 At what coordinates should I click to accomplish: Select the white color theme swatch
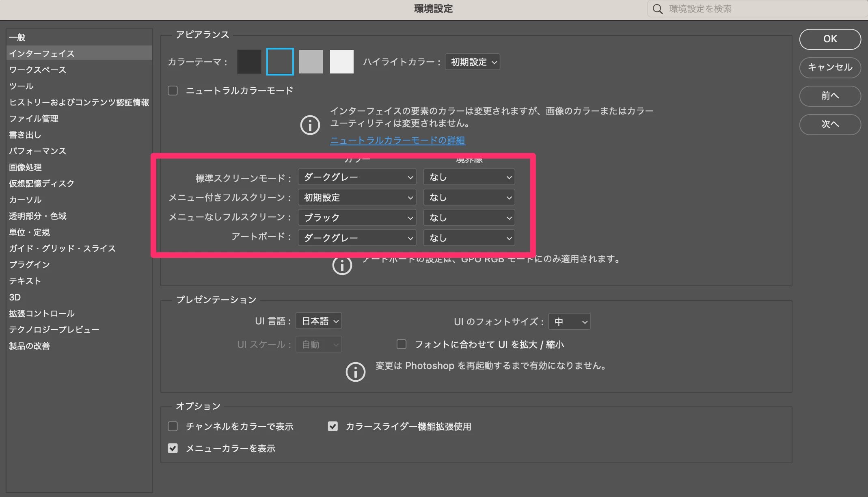tap(341, 62)
